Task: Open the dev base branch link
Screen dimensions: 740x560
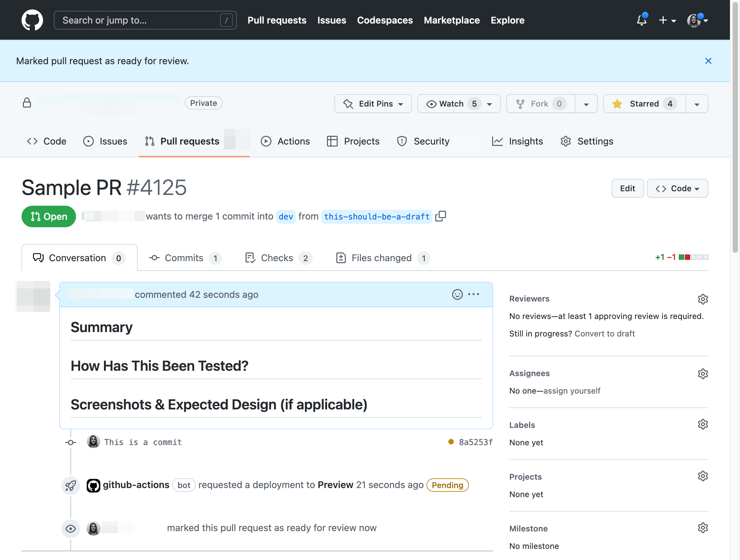Action: (x=286, y=216)
